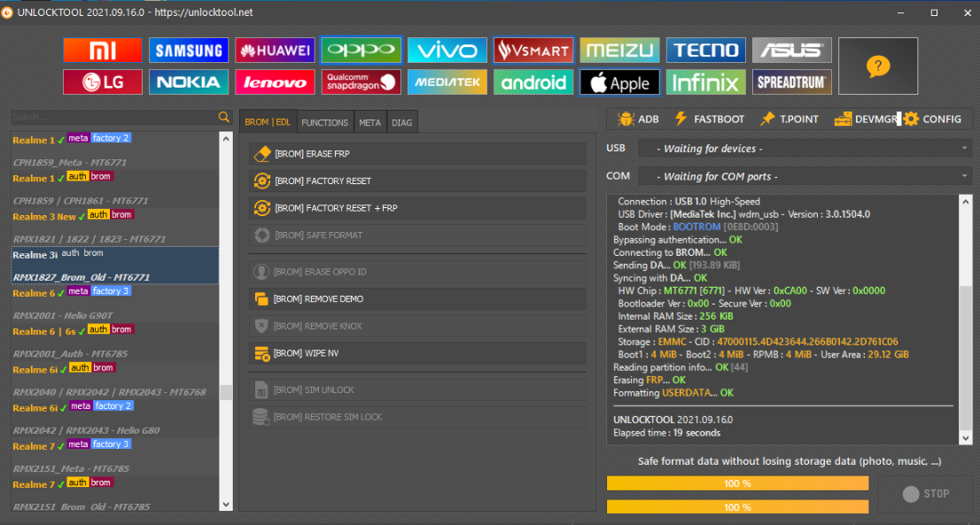The height and width of the screenshot is (525, 980).
Task: Click log panel scroll-up arrow
Action: click(x=966, y=202)
